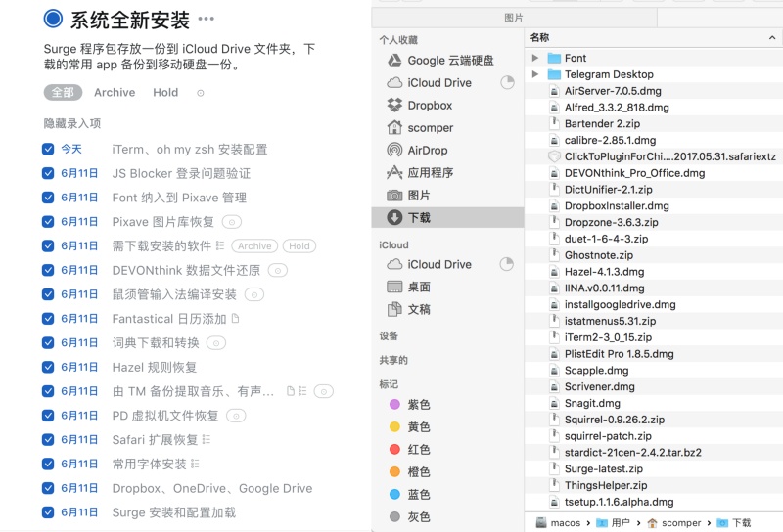Expand the Font folder disclosure triangle
Screen dimensions: 783x532
click(535, 58)
